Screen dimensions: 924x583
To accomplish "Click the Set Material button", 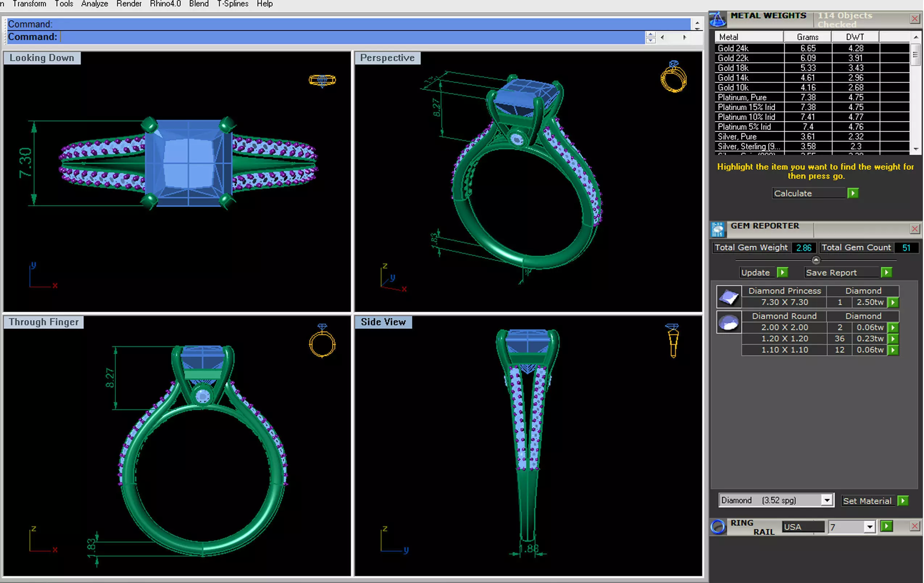I will click(868, 501).
